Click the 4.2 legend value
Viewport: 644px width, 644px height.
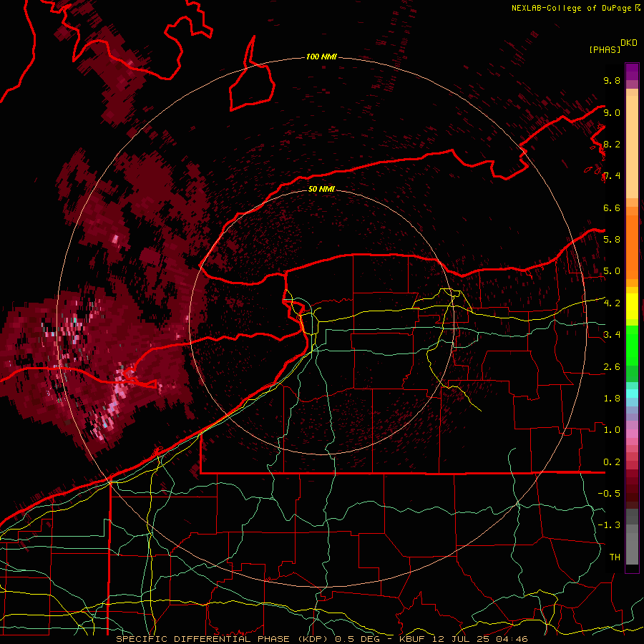pyautogui.click(x=612, y=303)
